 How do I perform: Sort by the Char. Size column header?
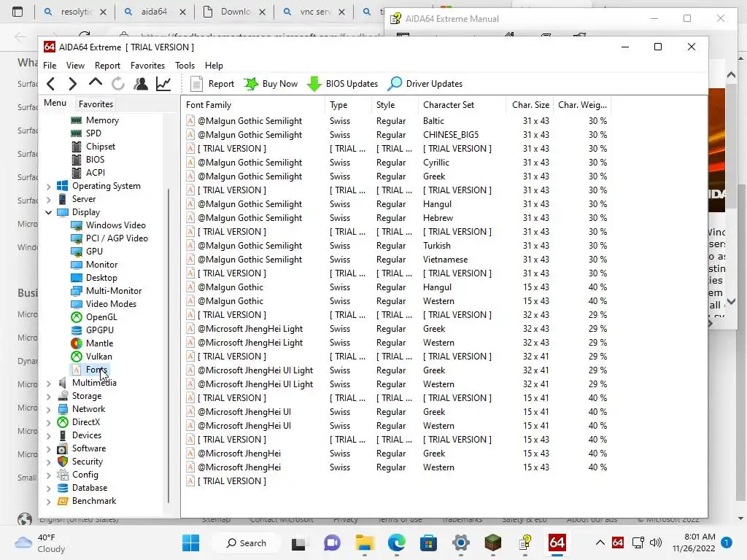[x=530, y=105]
